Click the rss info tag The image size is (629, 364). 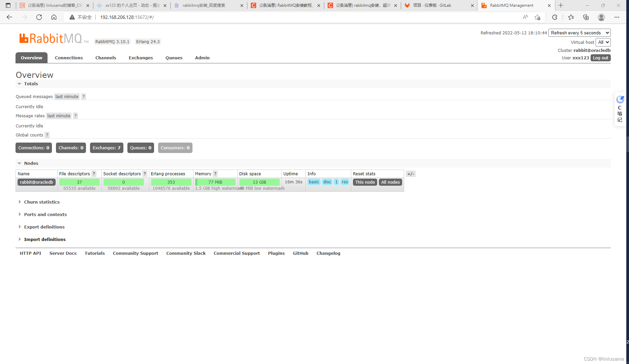(345, 182)
